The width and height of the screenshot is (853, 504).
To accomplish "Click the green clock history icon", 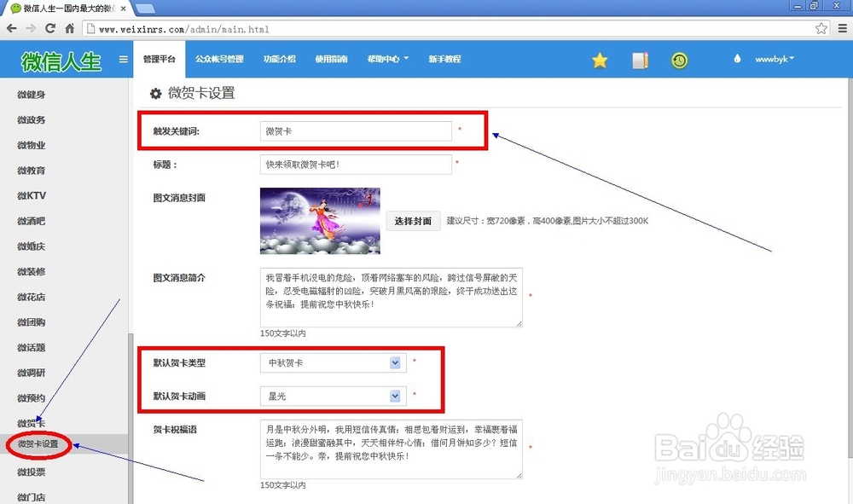I will [680, 60].
